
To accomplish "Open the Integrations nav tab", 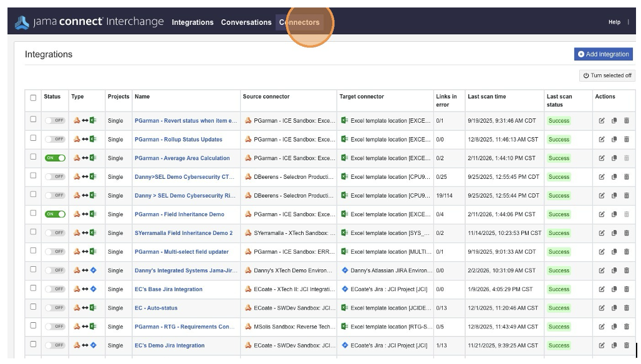I will coord(193,22).
